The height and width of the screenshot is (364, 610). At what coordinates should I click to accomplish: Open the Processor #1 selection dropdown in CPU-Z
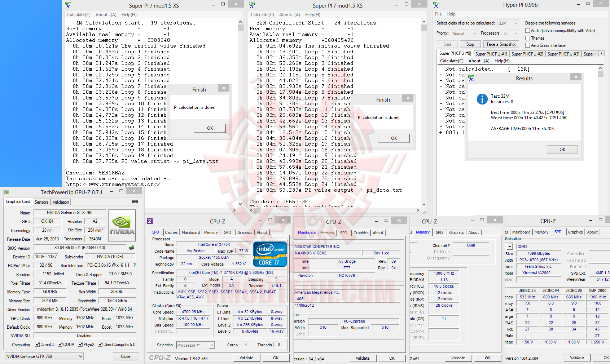[x=196, y=345]
